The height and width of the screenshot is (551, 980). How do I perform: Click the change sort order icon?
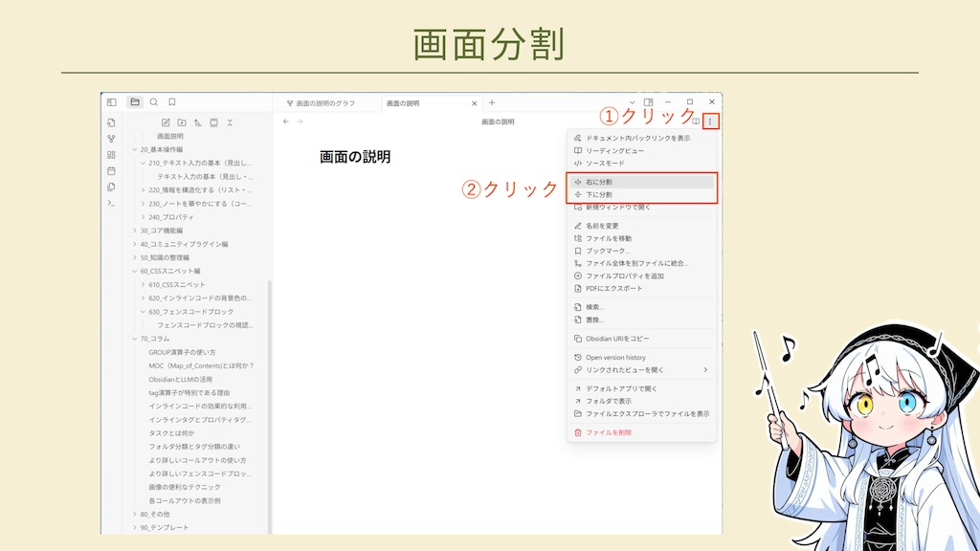coord(198,122)
